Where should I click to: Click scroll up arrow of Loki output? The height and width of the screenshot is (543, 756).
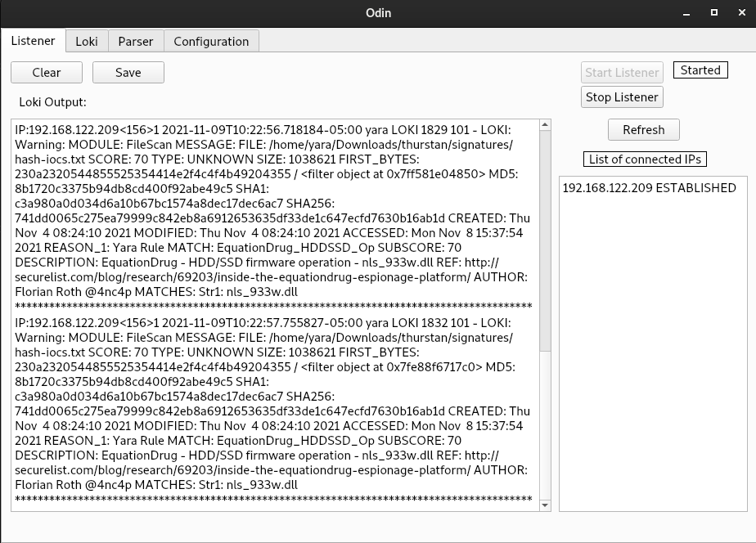[x=545, y=125]
